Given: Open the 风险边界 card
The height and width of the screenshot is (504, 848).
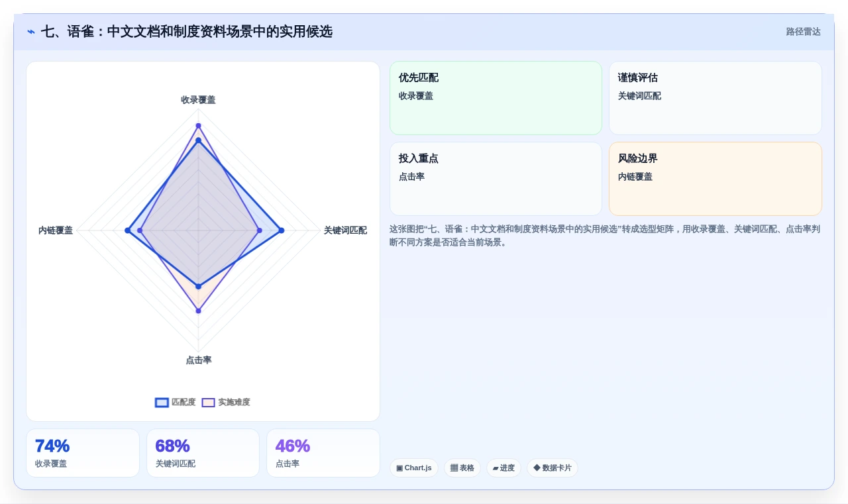Looking at the screenshot, I should (715, 179).
